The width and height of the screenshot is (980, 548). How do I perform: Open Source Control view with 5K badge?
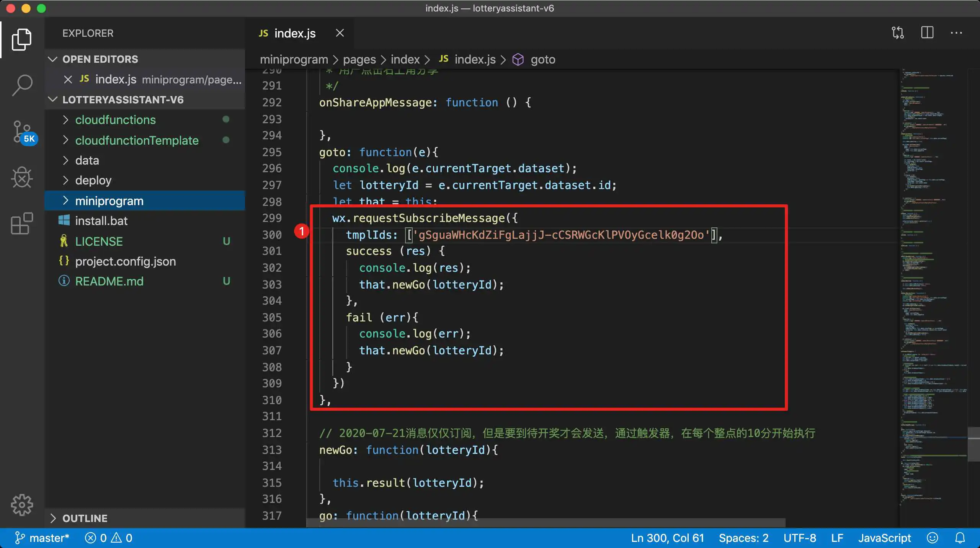(22, 132)
